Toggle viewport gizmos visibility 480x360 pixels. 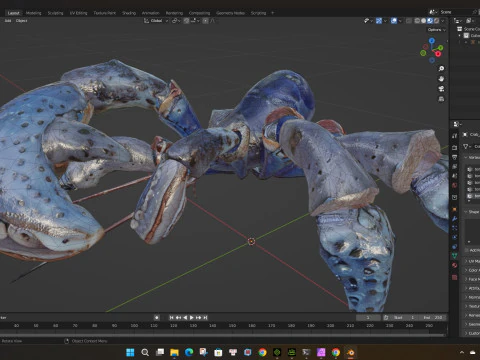coord(379,21)
